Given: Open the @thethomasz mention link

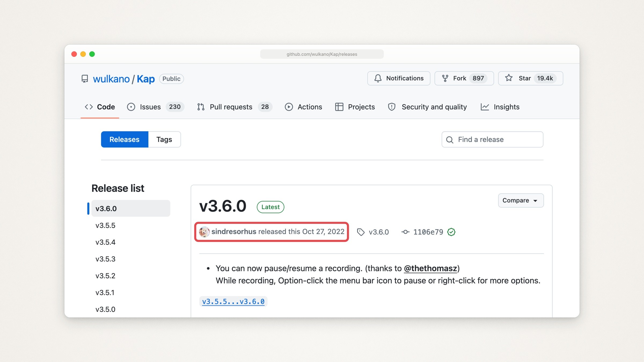Looking at the screenshot, I should pos(430,268).
